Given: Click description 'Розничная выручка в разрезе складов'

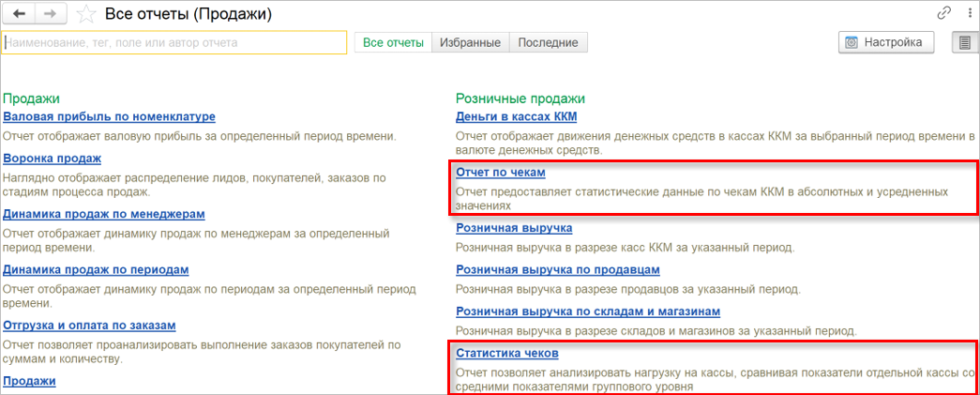Looking at the screenshot, I should pos(656,330).
